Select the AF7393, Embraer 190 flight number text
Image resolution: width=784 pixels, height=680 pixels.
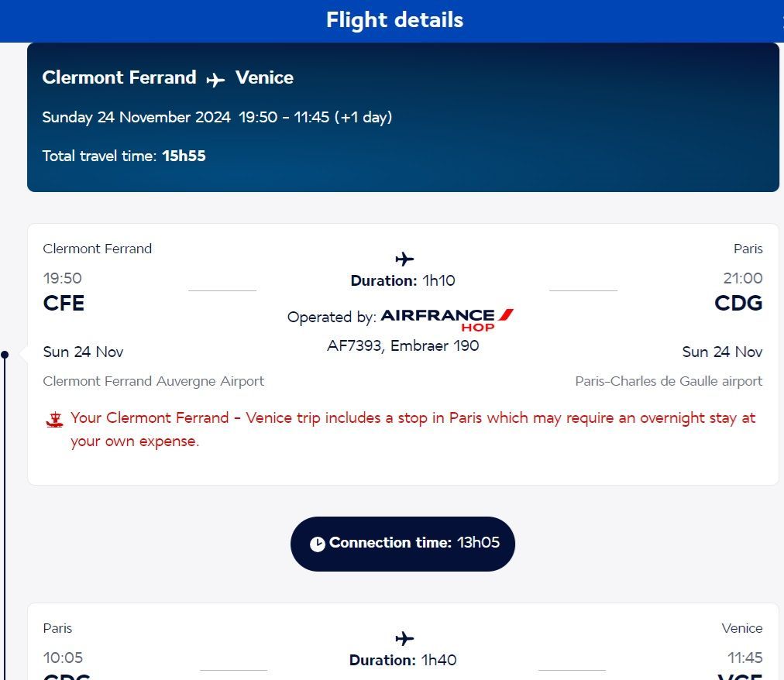(403, 345)
